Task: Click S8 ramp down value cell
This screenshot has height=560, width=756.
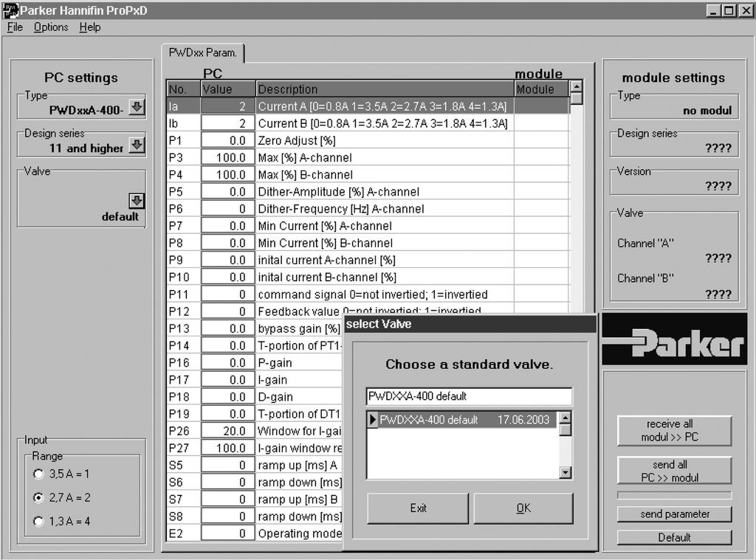Action: point(227,516)
